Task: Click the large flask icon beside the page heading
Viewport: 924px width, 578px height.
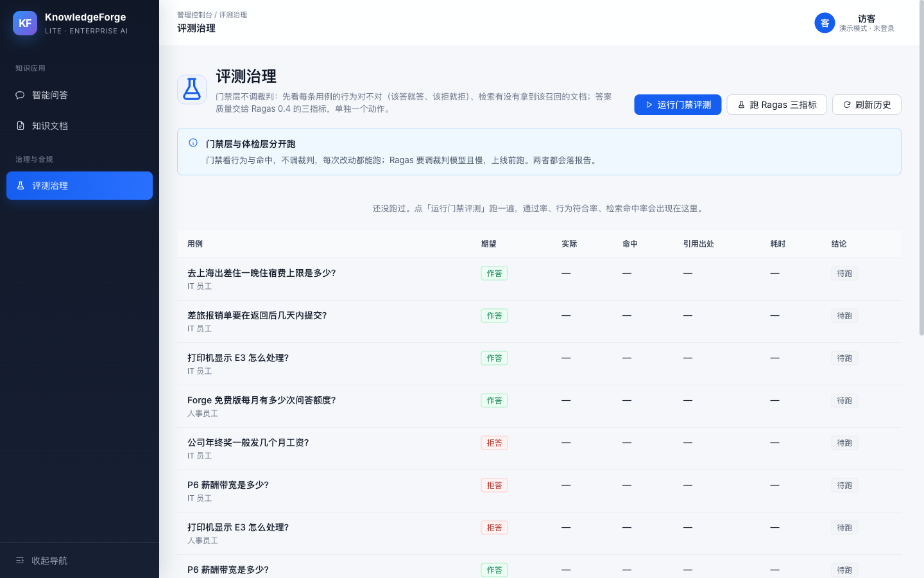Action: click(x=192, y=89)
